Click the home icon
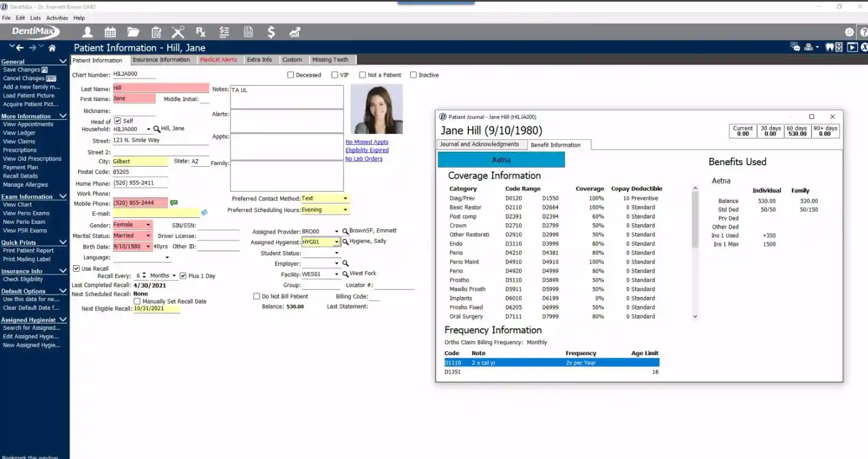Viewport: 868px width, 459px height. [52, 48]
